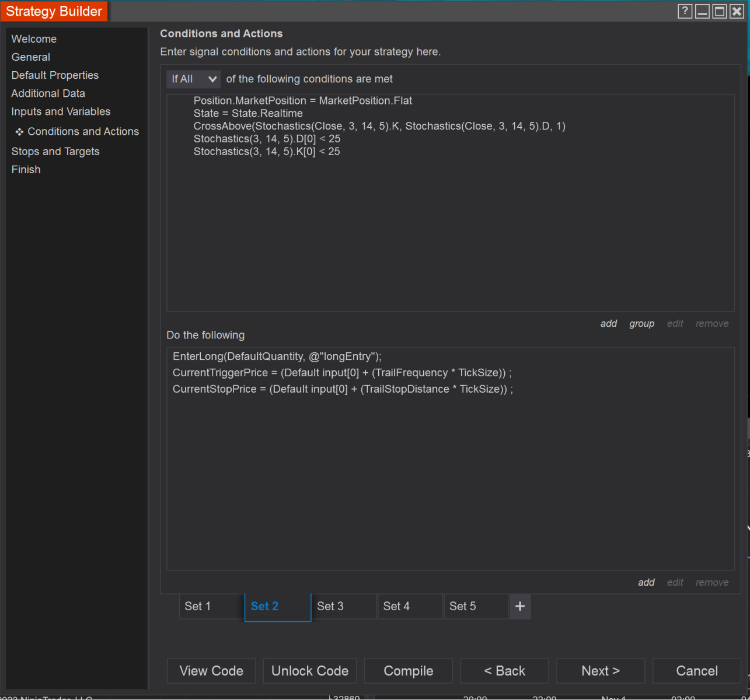Cancel the Strategy Builder

(696, 671)
